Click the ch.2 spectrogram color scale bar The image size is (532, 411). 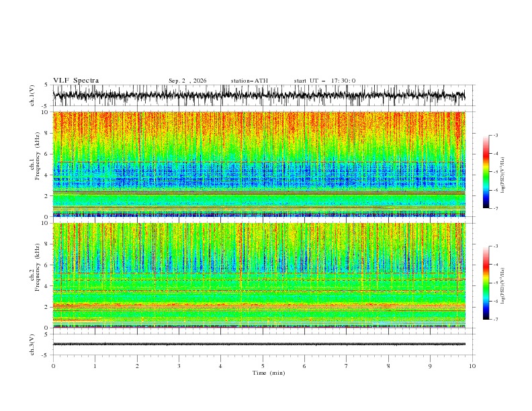tap(486, 283)
